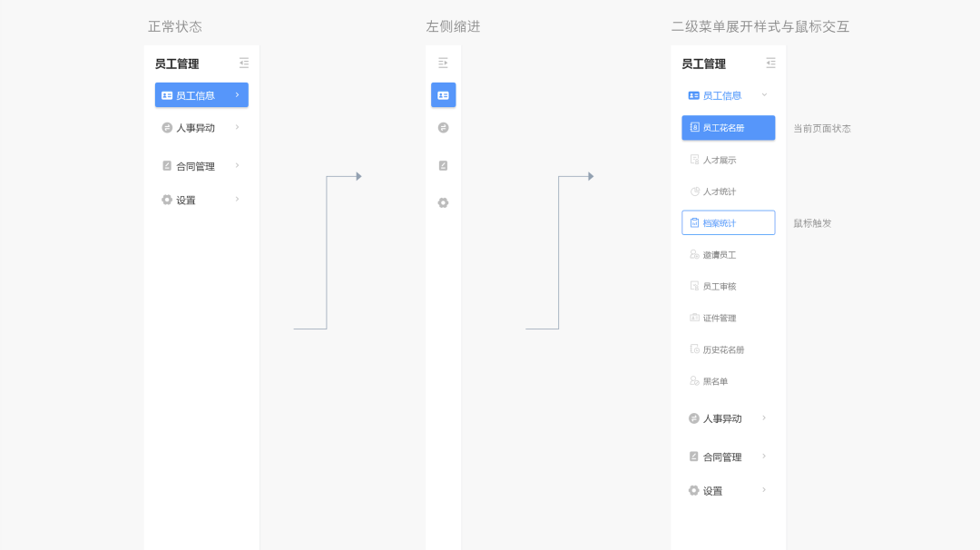Click the transfer icon in the collapsed icon-only sidebar
This screenshot has width=980, height=550.
(443, 128)
